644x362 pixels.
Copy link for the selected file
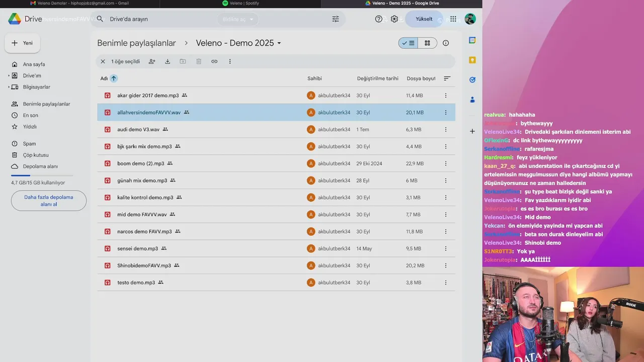click(214, 61)
